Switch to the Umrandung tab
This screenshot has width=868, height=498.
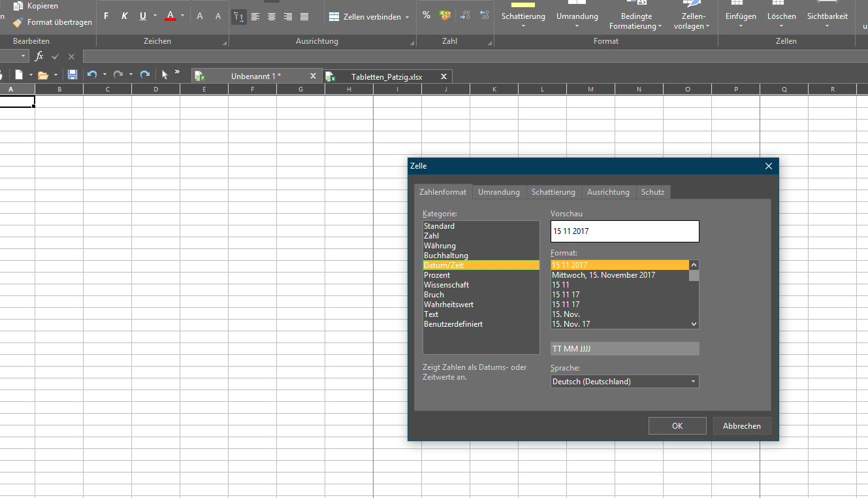pos(498,192)
